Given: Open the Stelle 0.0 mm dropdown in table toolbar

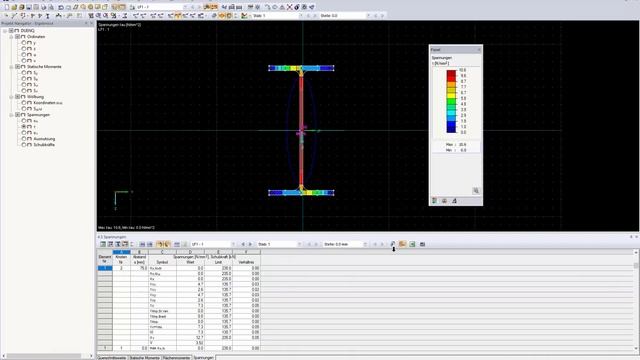Looking at the screenshot, I should [x=365, y=244].
